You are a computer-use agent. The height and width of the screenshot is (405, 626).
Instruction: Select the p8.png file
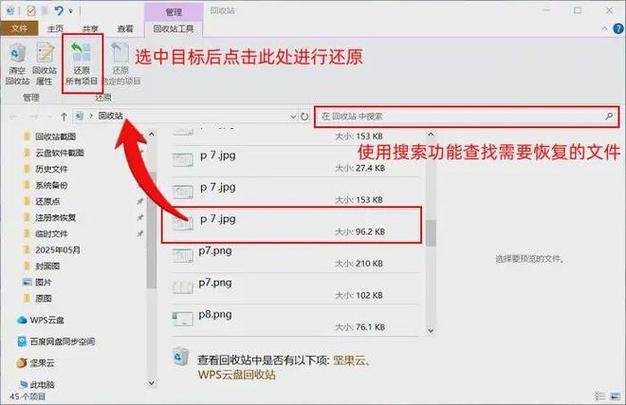[x=295, y=320]
